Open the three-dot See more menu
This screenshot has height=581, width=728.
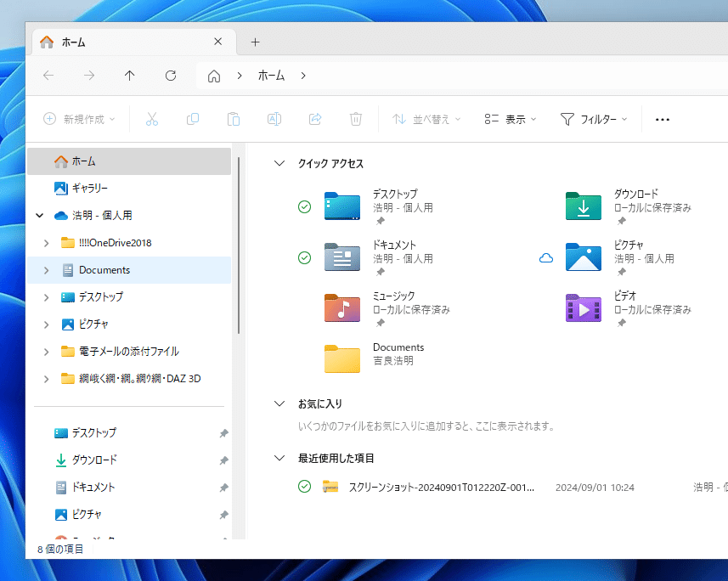(x=662, y=120)
